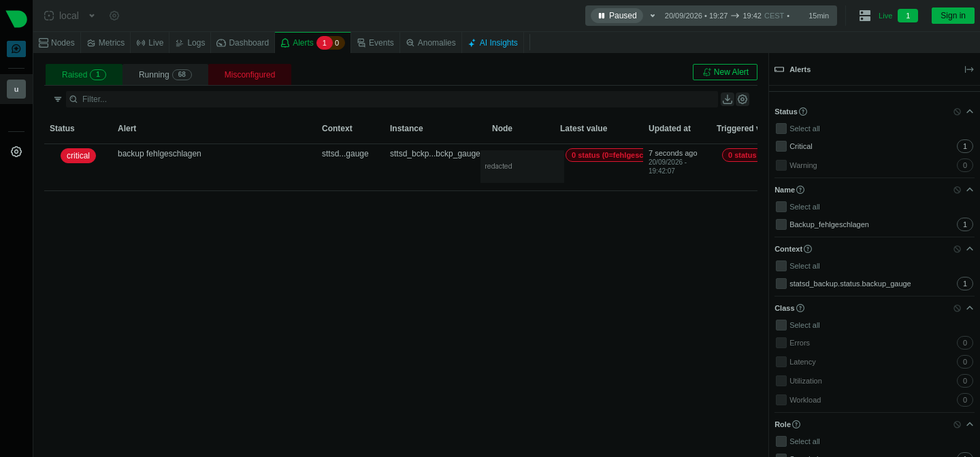Check the Errors class checkbox

781,343
